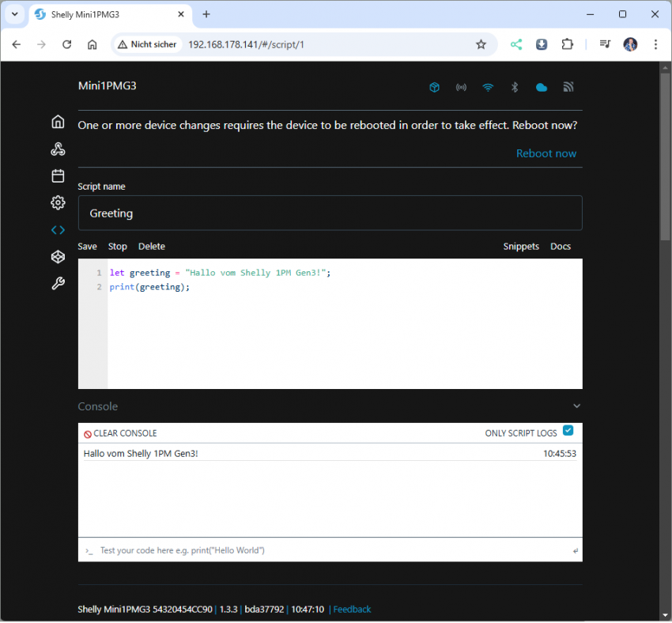This screenshot has width=672, height=623.
Task: Click the page vertical scrollbar
Action: (665, 158)
